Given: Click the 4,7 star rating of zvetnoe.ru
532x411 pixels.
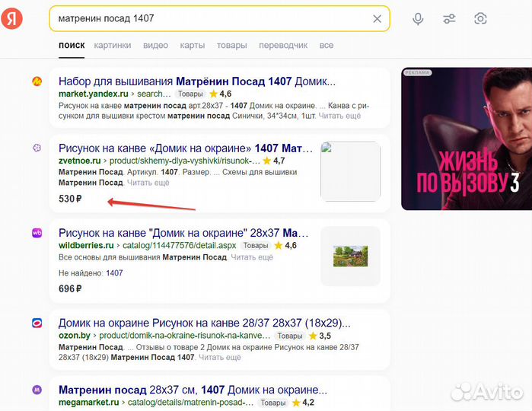Looking at the screenshot, I should [x=274, y=161].
